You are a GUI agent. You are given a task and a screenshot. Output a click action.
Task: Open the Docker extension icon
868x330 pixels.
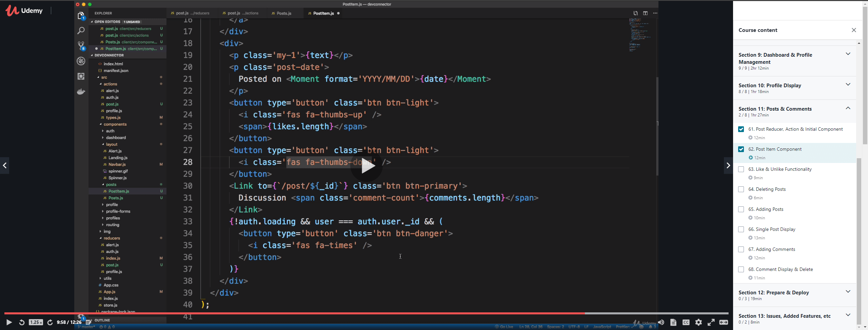(81, 91)
